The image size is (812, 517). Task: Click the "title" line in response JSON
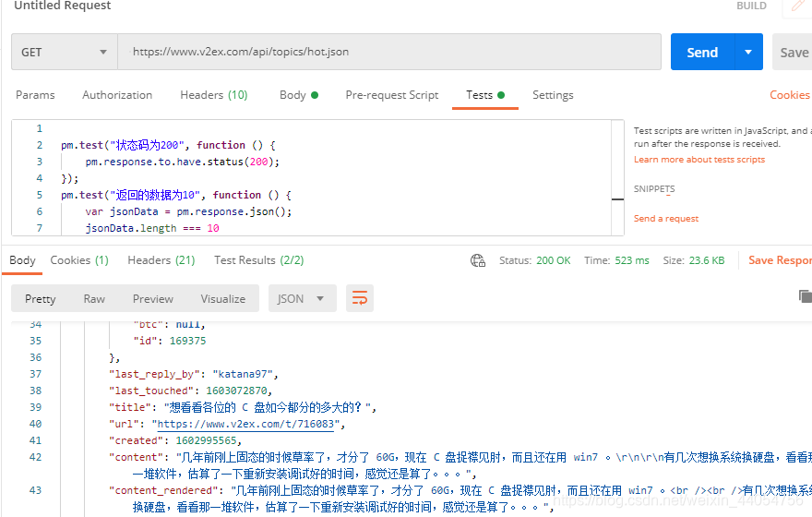click(243, 407)
